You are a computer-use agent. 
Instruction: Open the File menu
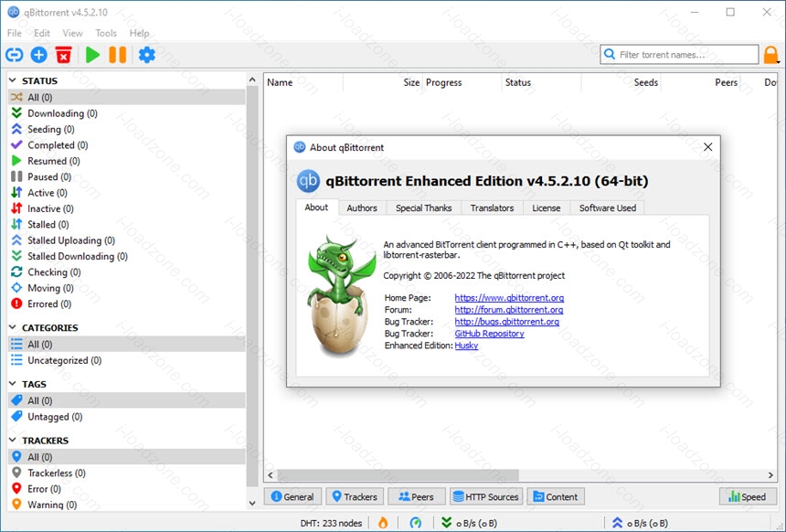(x=14, y=33)
